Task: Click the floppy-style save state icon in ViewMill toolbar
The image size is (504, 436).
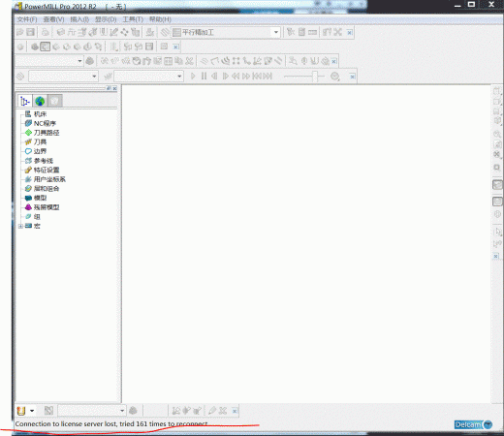Action: [x=149, y=47]
